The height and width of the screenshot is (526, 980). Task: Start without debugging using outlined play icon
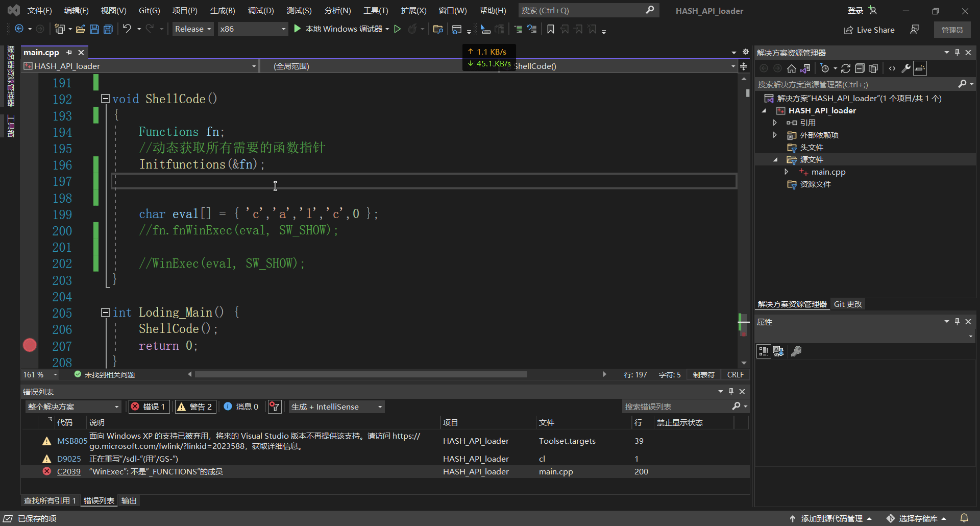click(398, 29)
